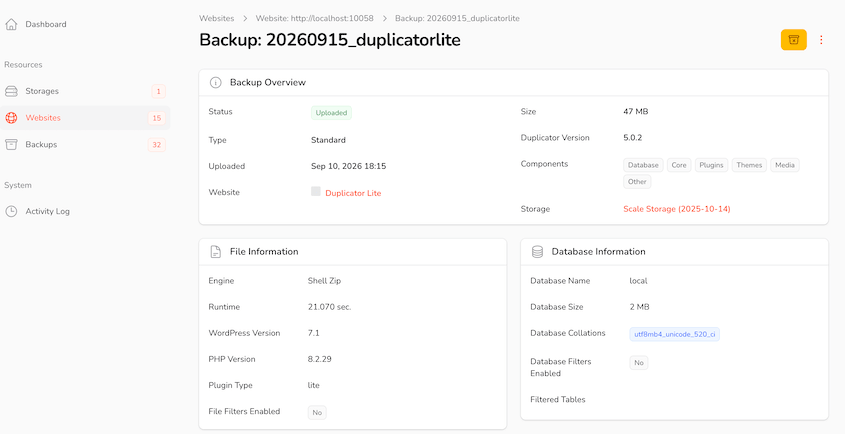
Task: Click the Backup Overview heading
Action: tap(268, 82)
